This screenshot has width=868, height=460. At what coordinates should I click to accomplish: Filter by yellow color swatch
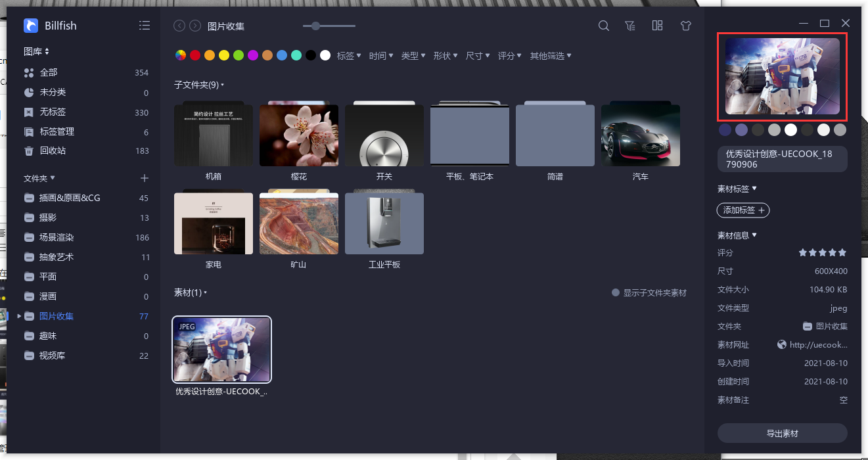[x=224, y=56]
